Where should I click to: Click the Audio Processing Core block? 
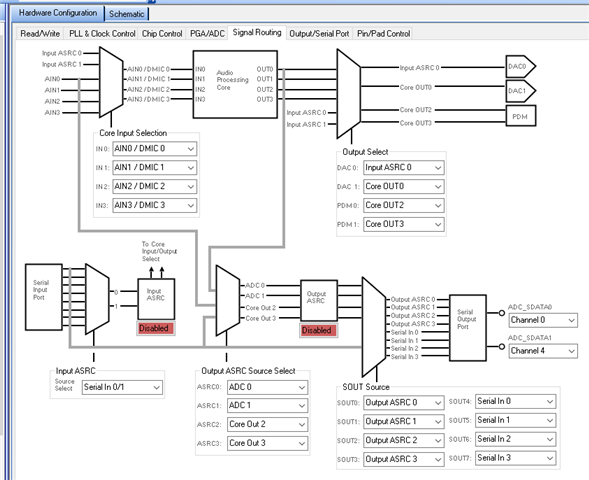click(x=235, y=85)
